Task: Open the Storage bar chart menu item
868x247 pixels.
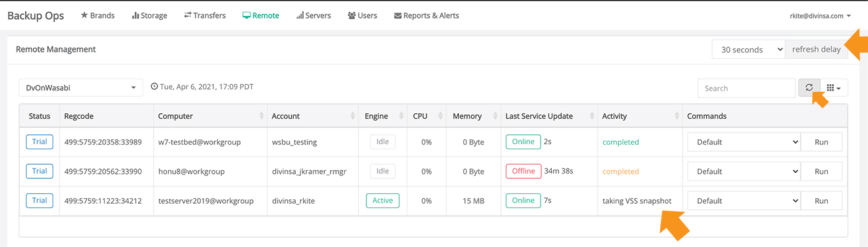Action: click(149, 15)
